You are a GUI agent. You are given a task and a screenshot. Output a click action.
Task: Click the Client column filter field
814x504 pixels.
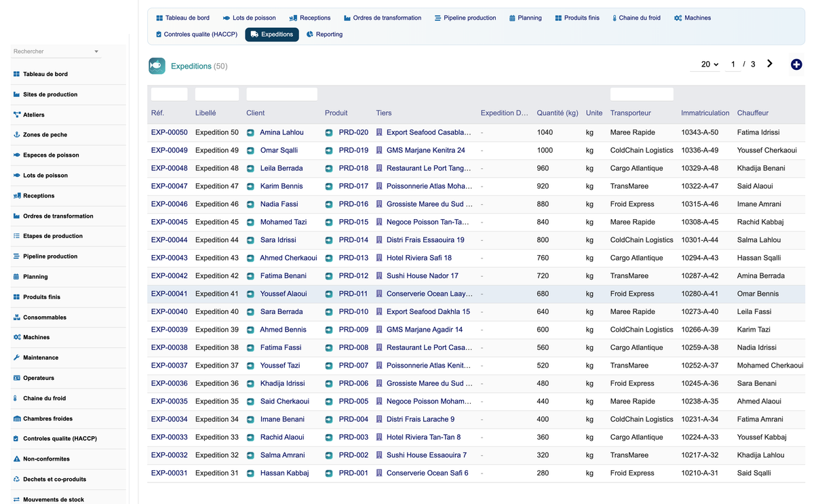point(282,94)
